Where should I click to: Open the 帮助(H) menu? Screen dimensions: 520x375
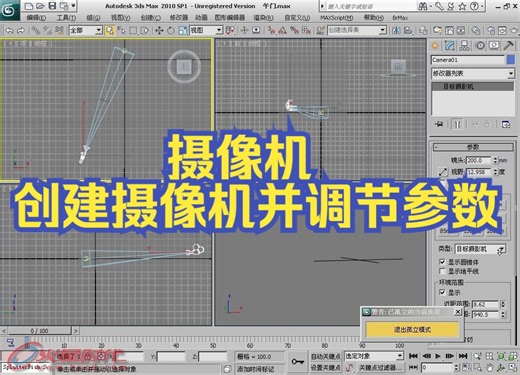click(x=373, y=18)
